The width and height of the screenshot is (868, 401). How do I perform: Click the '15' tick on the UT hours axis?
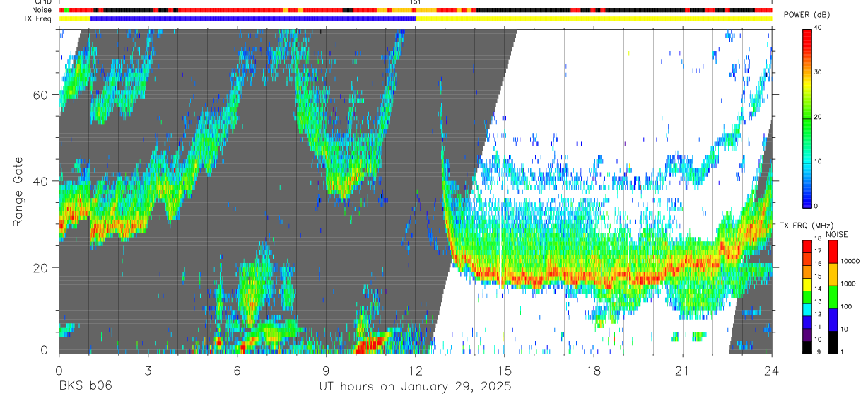click(x=505, y=370)
